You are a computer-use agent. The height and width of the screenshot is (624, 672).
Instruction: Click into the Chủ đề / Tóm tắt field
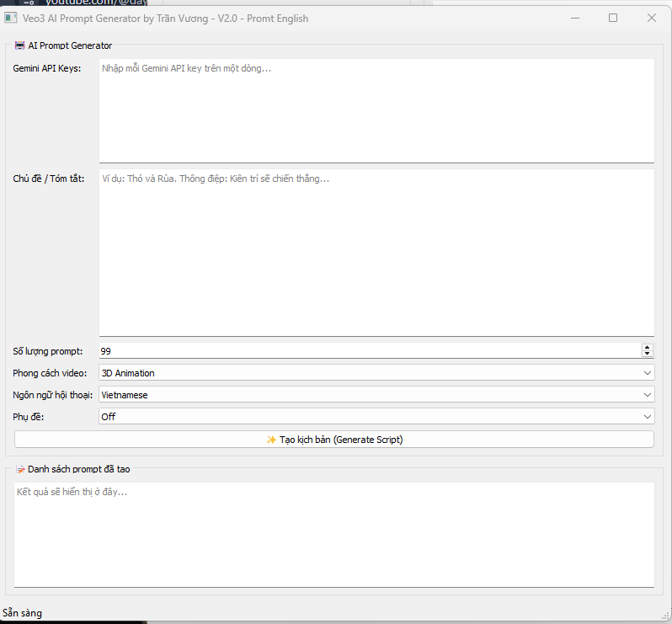pyautogui.click(x=376, y=253)
